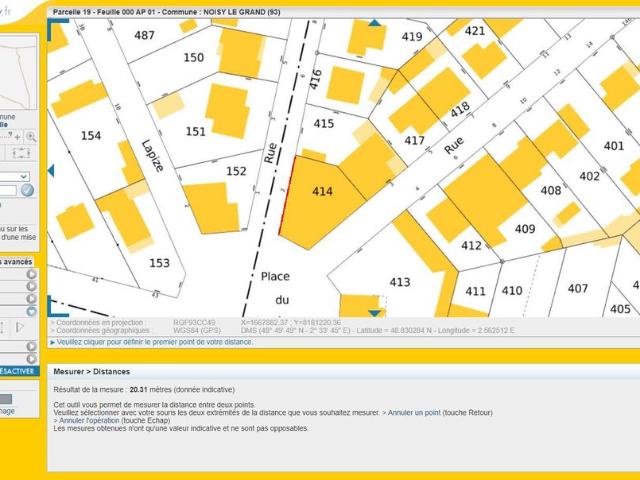Open the sidebar dropdown list
The height and width of the screenshot is (480, 640).
click(x=14, y=176)
